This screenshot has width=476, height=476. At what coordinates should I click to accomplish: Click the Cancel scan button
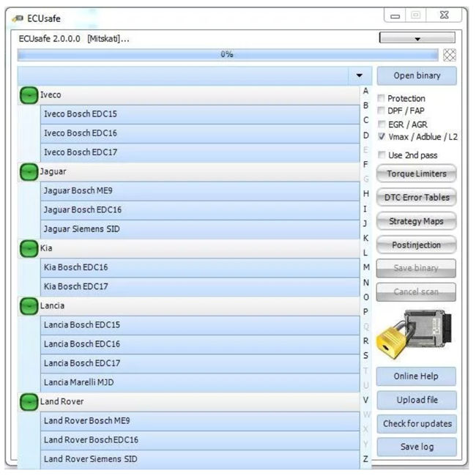[x=416, y=292]
